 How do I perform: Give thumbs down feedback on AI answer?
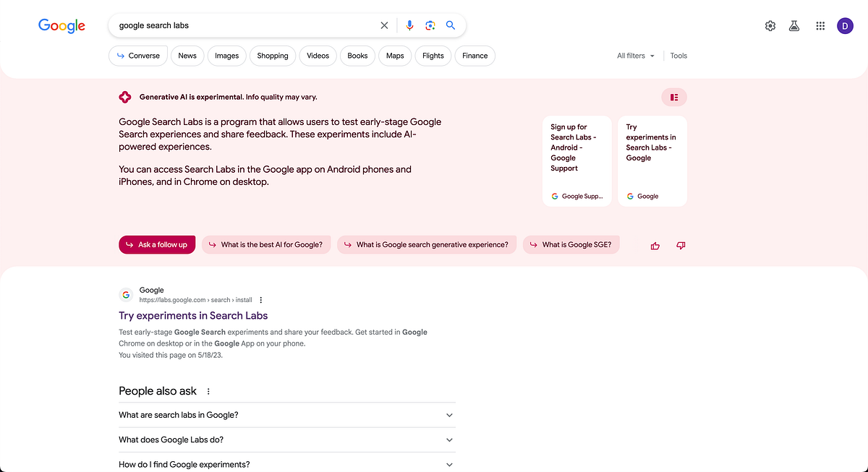click(680, 246)
